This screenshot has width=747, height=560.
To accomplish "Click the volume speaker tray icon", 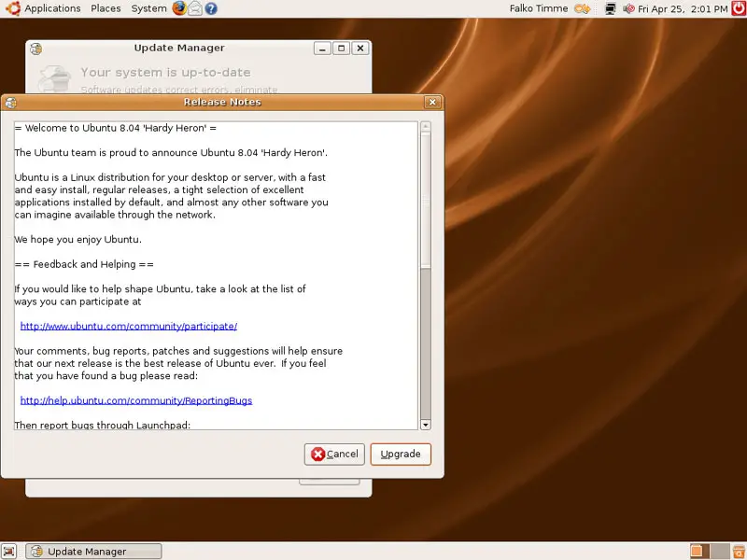I will pyautogui.click(x=628, y=8).
